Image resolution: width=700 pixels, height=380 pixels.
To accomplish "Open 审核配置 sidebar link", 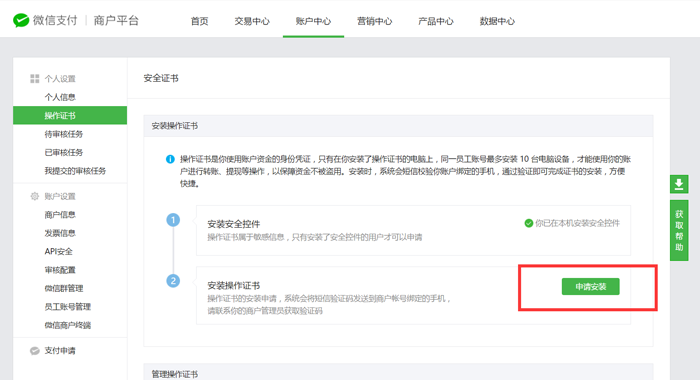I will [60, 270].
